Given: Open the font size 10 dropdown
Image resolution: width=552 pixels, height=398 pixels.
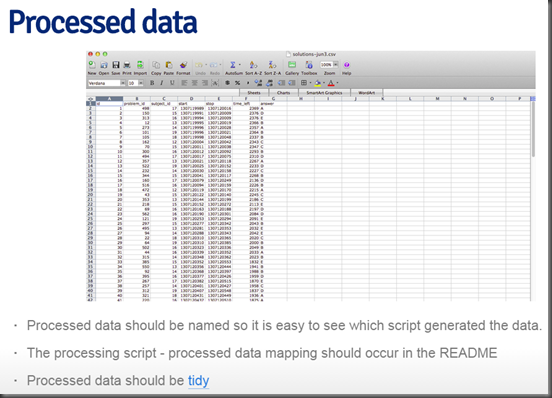Looking at the screenshot, I should click(x=140, y=83).
